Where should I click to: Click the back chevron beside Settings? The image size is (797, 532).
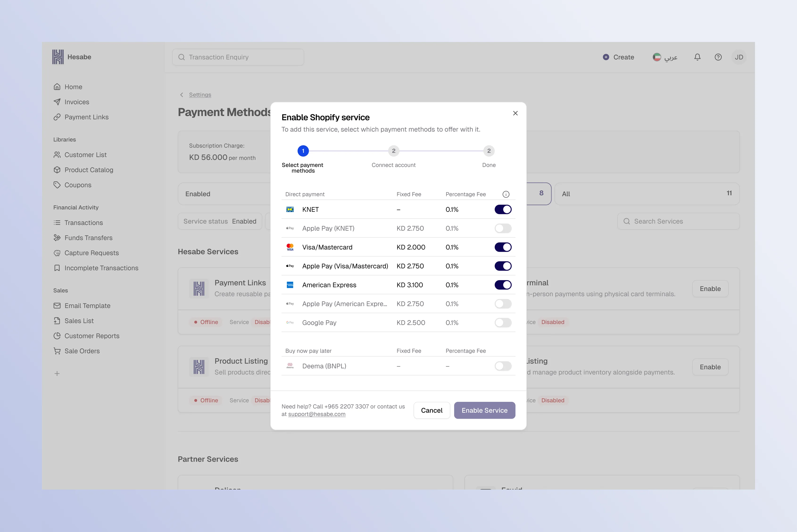182,95
